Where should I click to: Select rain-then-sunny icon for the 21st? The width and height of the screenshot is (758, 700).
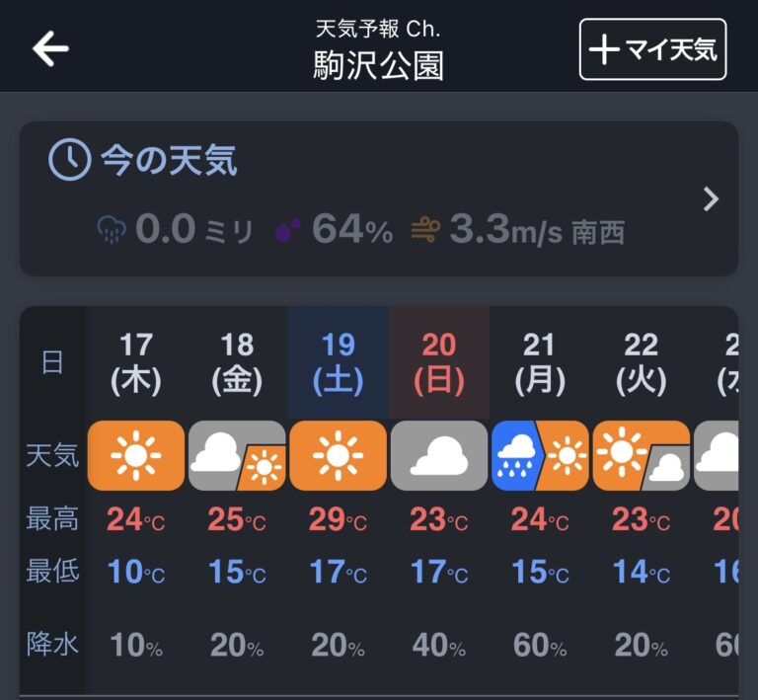click(x=540, y=455)
